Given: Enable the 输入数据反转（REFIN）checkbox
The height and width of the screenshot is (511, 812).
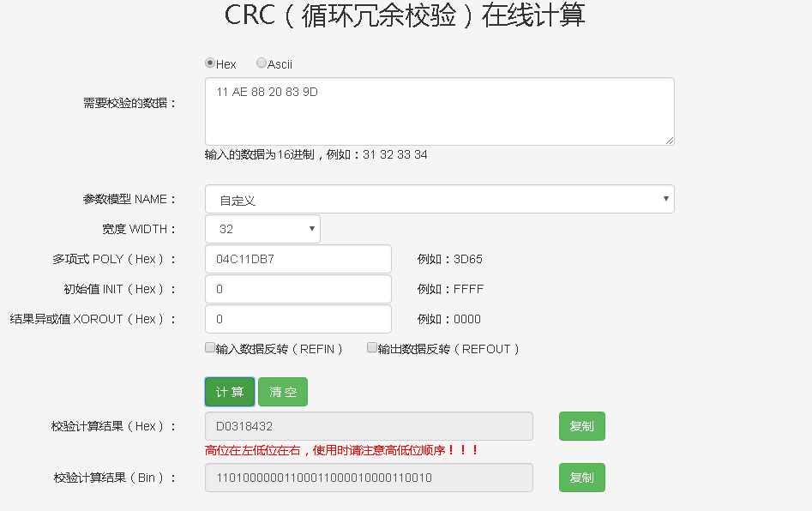Looking at the screenshot, I should [x=210, y=346].
